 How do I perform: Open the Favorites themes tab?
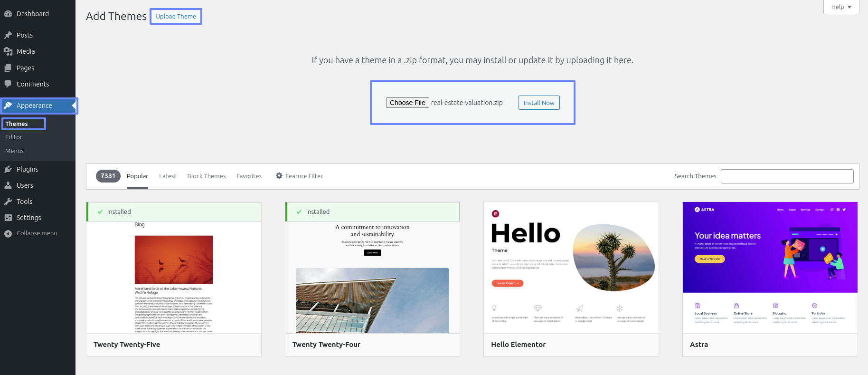tap(249, 176)
